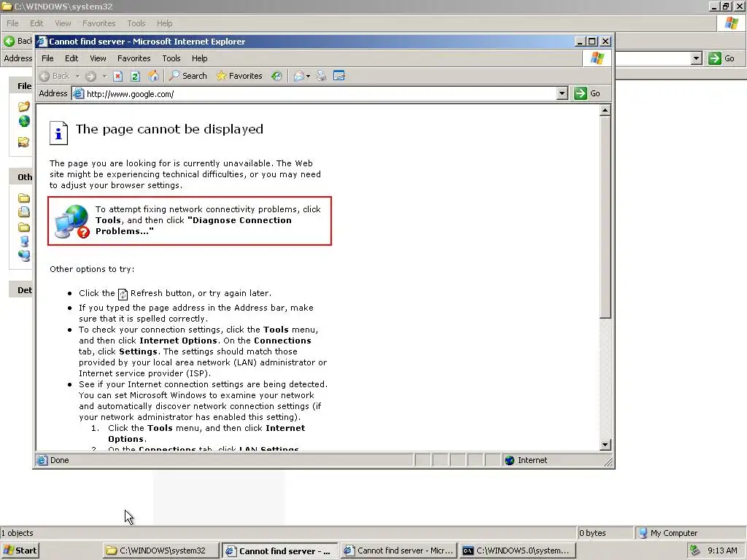The width and height of the screenshot is (747, 560).
Task: Expand the Forward history dropdown arrow
Action: (104, 76)
